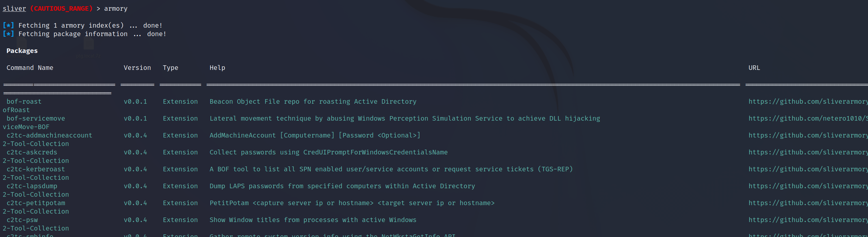Viewport: 868px width, 237px height.
Task: Select the c2tc-askcreds command name
Action: click(32, 152)
